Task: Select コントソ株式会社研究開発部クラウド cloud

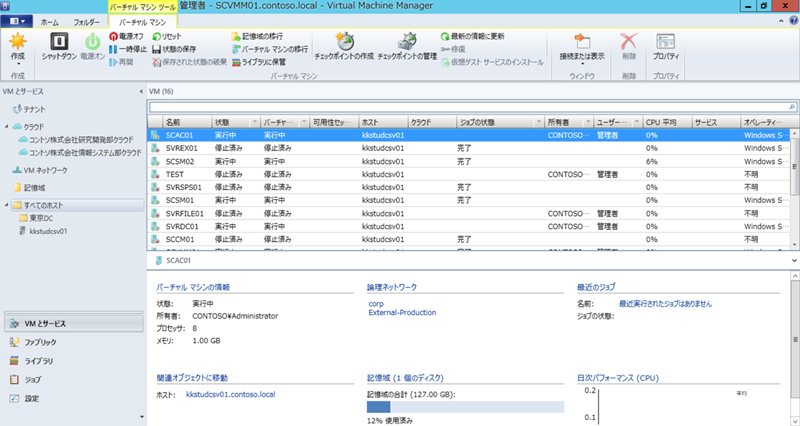Action: tap(76, 139)
